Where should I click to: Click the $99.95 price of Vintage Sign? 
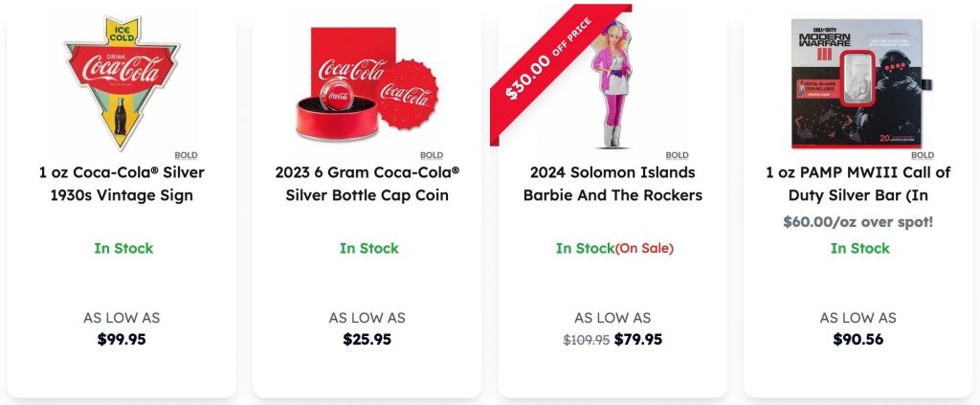point(122,339)
